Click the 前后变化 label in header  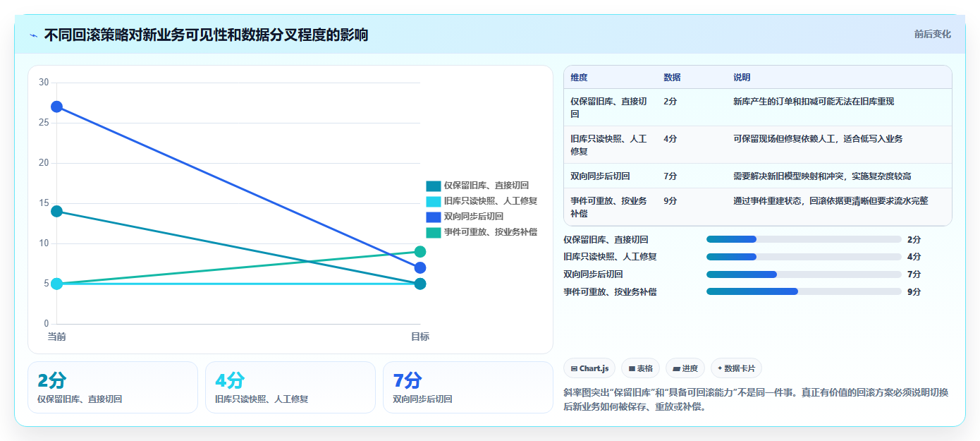(932, 34)
